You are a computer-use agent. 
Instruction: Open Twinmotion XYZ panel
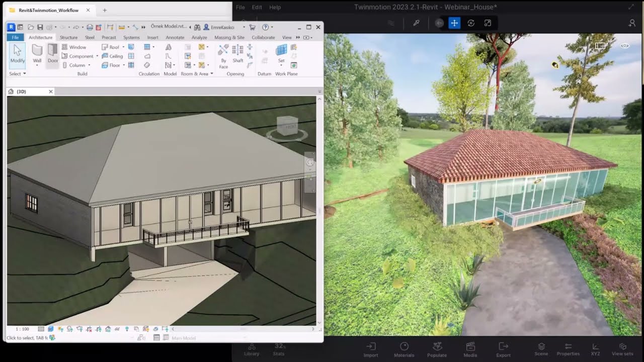(x=595, y=349)
